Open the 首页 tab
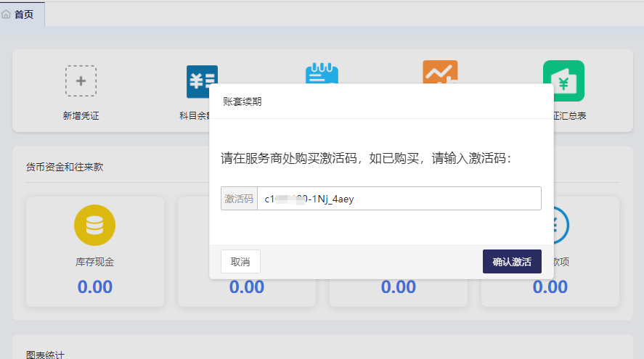This screenshot has height=359, width=644. 23,15
